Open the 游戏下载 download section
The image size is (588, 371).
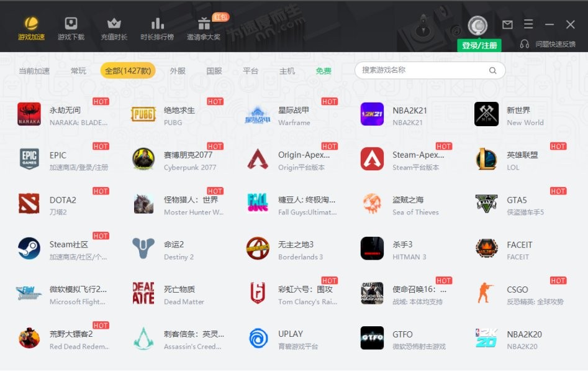71,29
